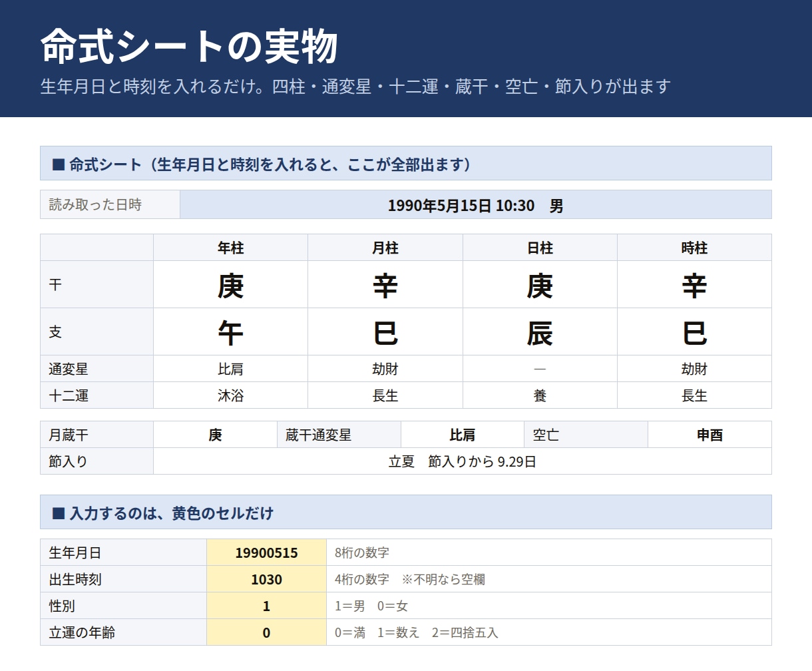The height and width of the screenshot is (671, 812).
Task: Click 庚 in the 日柱 column
Action: point(540,286)
